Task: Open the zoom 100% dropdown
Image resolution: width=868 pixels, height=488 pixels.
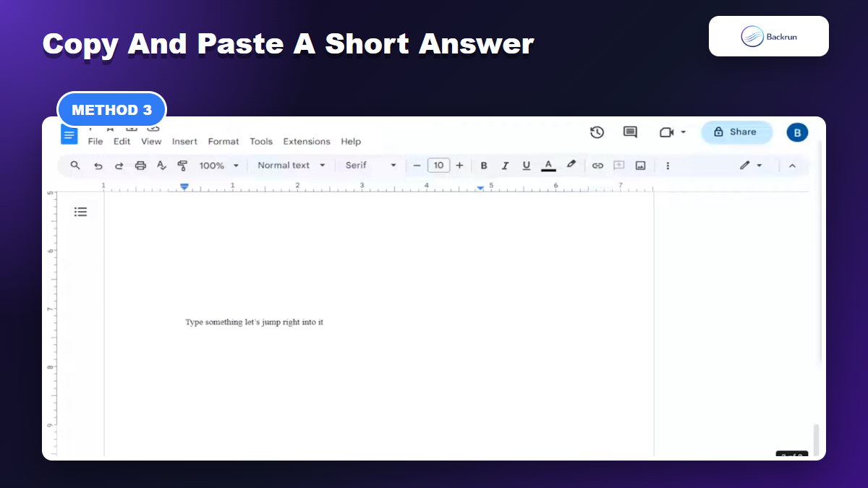Action: tap(218, 166)
